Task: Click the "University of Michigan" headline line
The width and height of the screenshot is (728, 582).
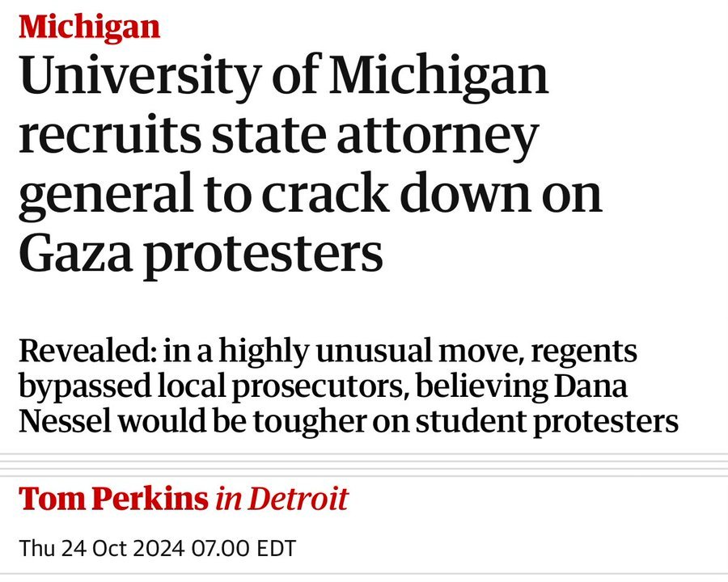Action: 284,76
